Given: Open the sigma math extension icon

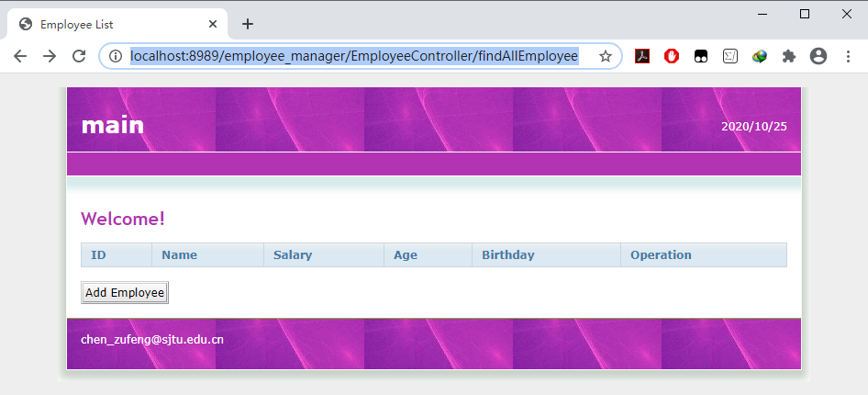Looking at the screenshot, I should pos(730,56).
